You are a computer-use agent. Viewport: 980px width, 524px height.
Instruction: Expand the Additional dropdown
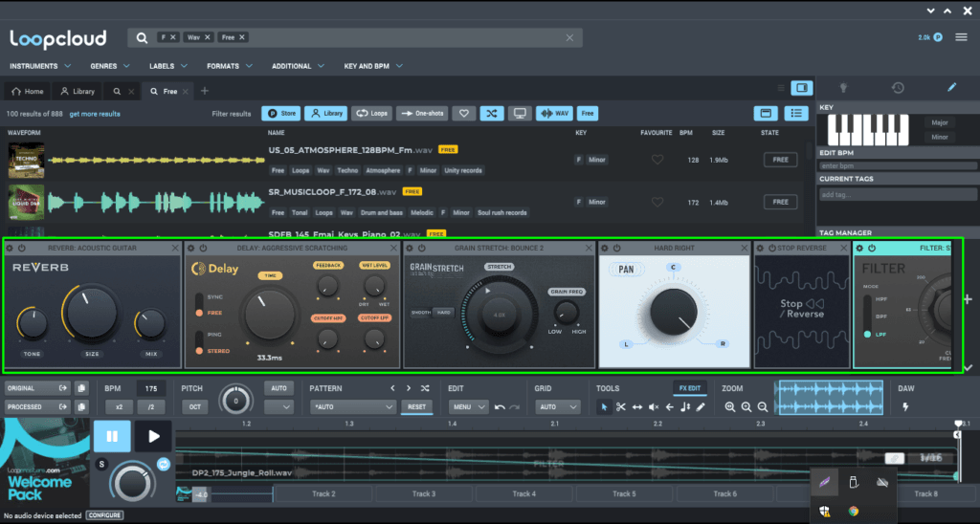299,66
